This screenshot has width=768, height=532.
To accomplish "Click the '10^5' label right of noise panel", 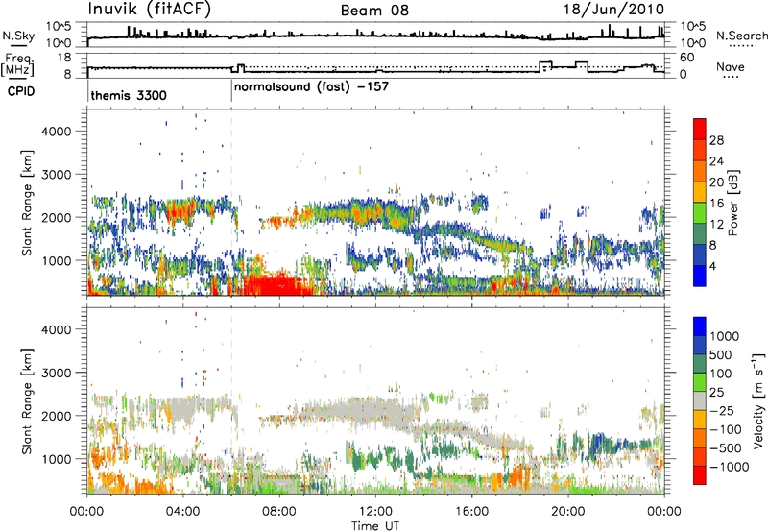I will point(693,26).
